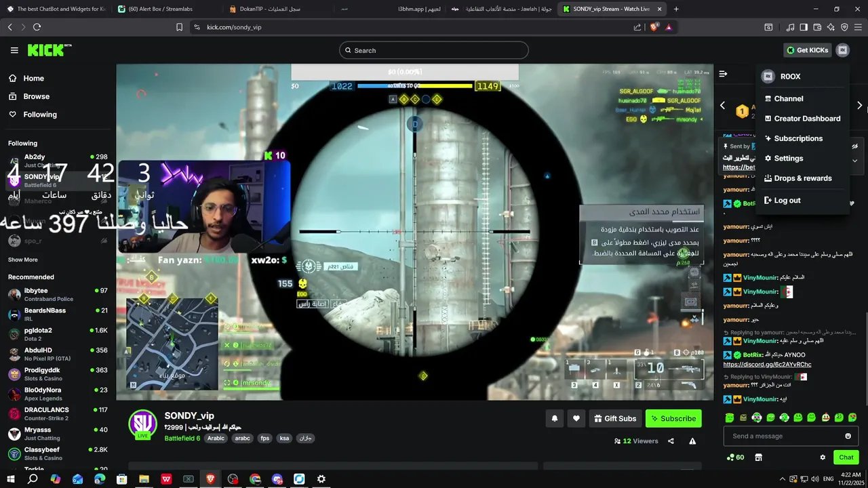
Task: Report the stream with warning icon
Action: [x=692, y=441]
